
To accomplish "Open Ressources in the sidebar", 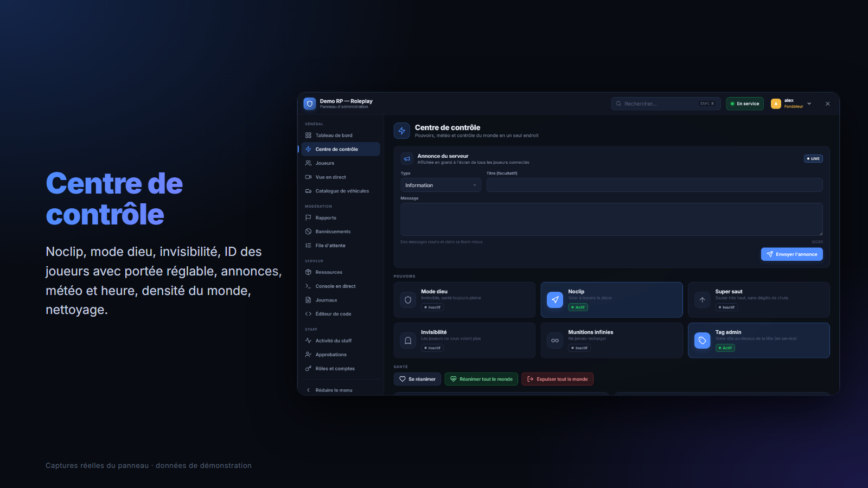I will point(341,272).
